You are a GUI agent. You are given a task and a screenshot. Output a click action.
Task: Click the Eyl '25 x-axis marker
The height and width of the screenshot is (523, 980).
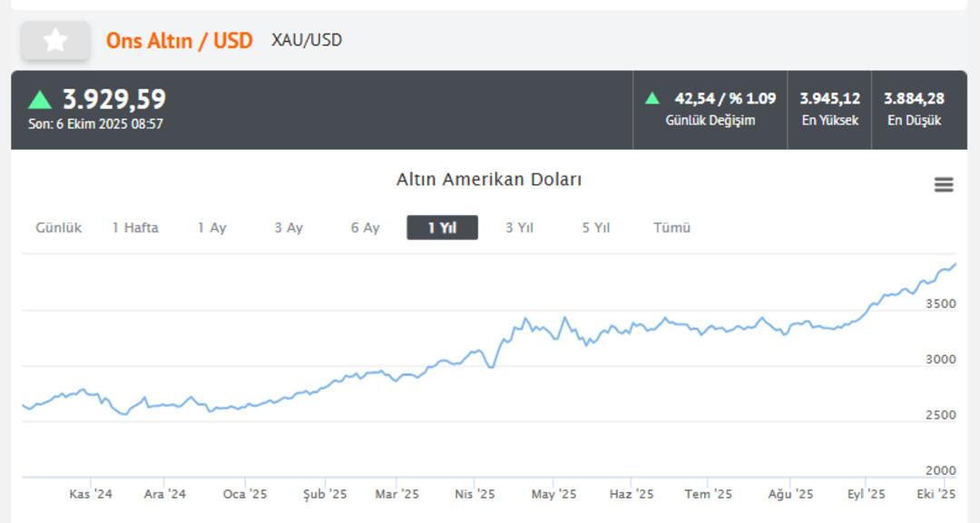click(x=866, y=495)
